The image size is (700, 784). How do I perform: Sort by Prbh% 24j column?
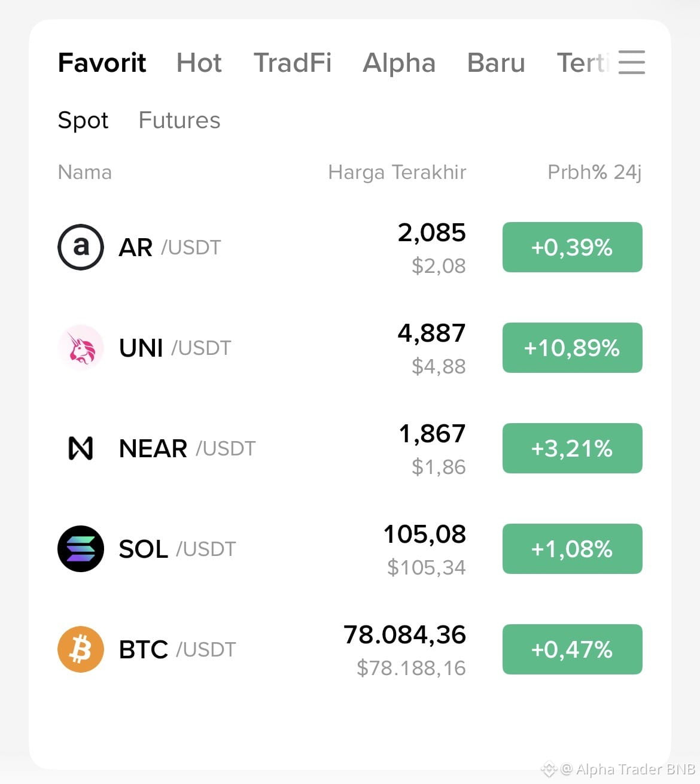(595, 172)
